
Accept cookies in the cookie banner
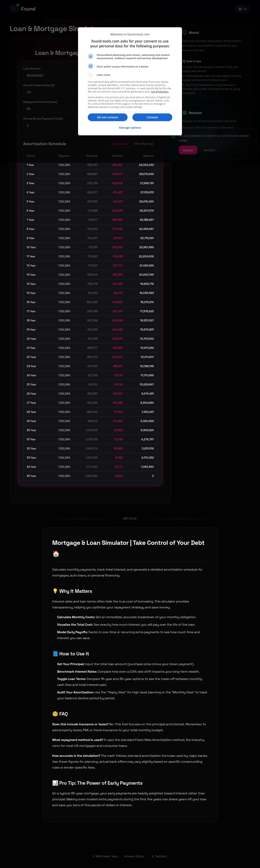(188, 150)
